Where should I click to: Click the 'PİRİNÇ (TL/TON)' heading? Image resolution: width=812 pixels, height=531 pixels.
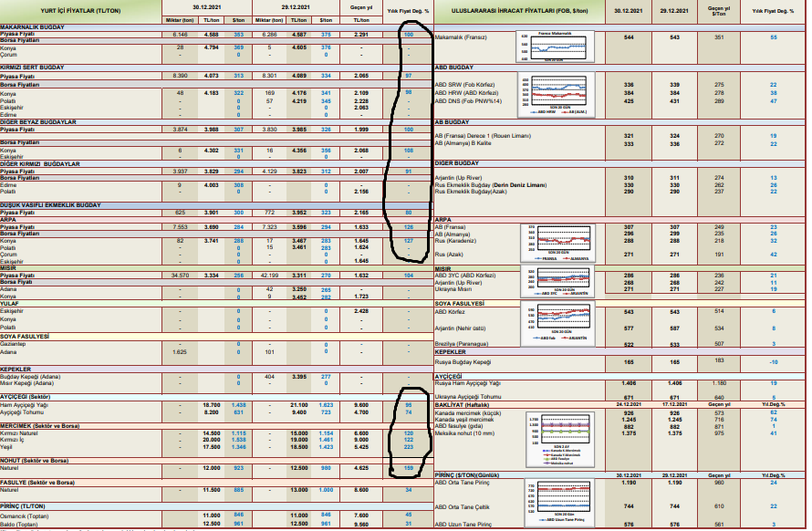[x=22, y=506]
